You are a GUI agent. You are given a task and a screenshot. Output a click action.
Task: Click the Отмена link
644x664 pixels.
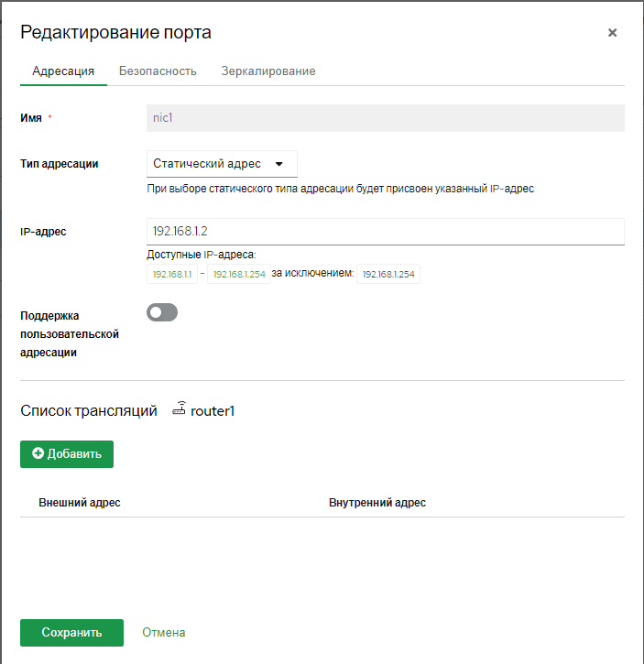point(164,633)
